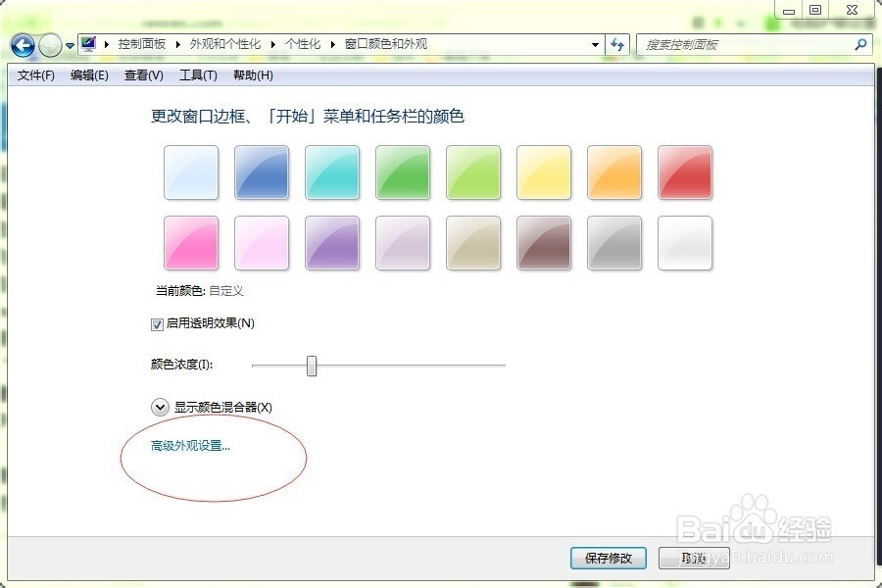Toggle 启用透明效果(N) checkbox

157,324
